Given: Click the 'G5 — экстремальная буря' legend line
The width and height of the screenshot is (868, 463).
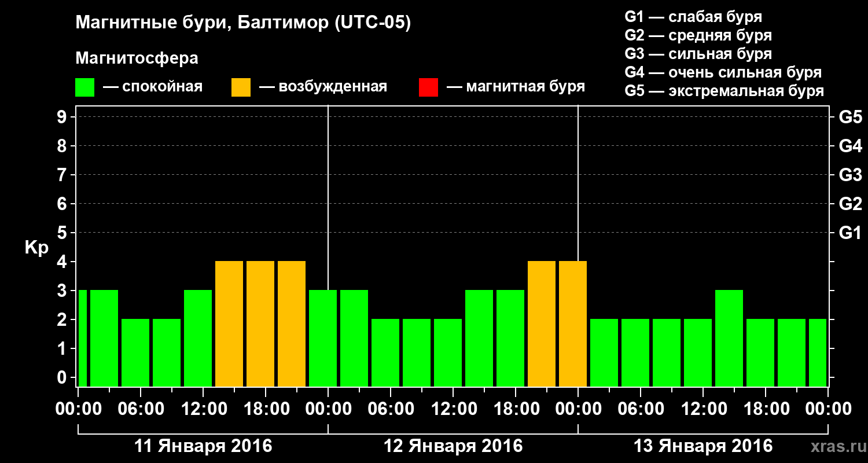Looking at the screenshot, I should 724,91.
